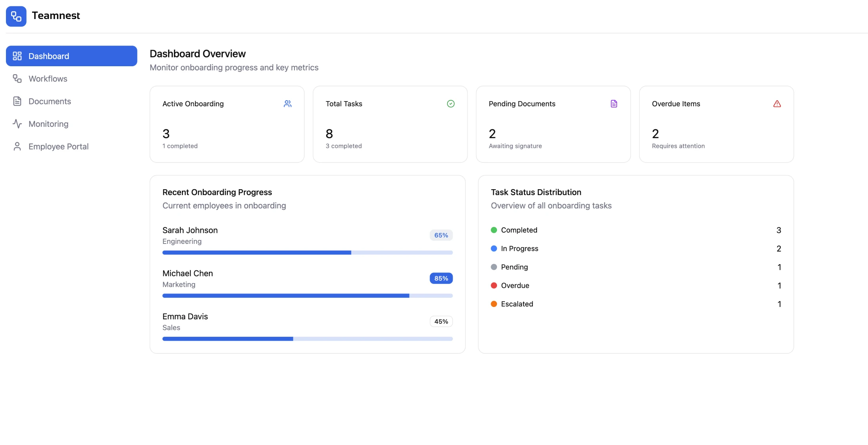Click Emma Davis's 45% badge

[441, 321]
